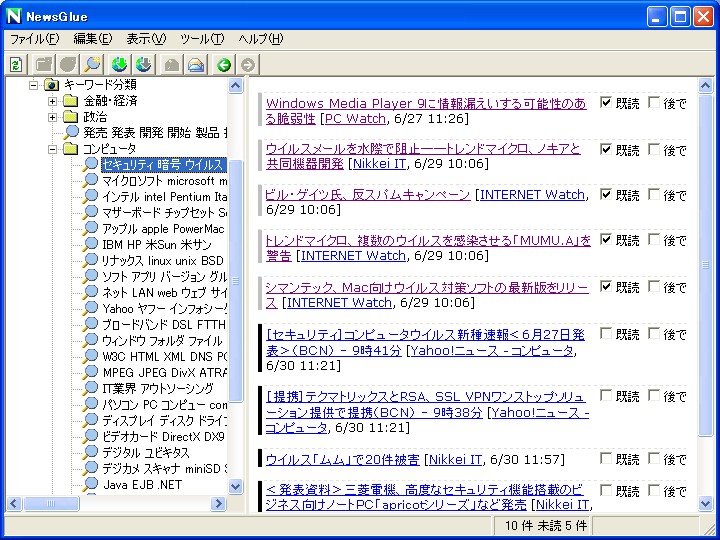Uncheck 既読 for ウイルスメールを水際で阻止 article

coord(606,149)
